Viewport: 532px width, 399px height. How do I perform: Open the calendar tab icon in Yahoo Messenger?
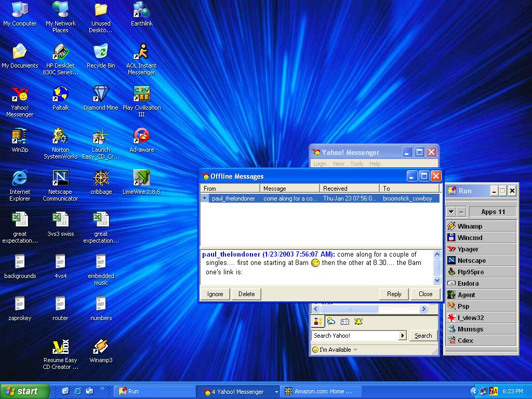pos(345,321)
